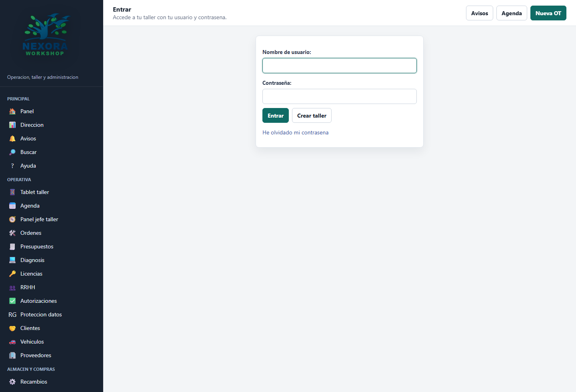
Task: Go to Avisos in the sidebar
Action: 51,138
